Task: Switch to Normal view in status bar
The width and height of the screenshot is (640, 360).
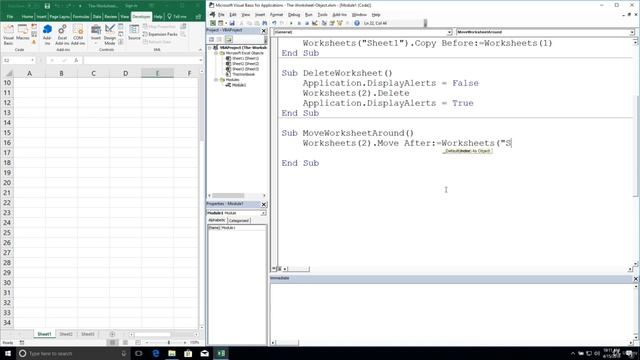Action: 112,342
